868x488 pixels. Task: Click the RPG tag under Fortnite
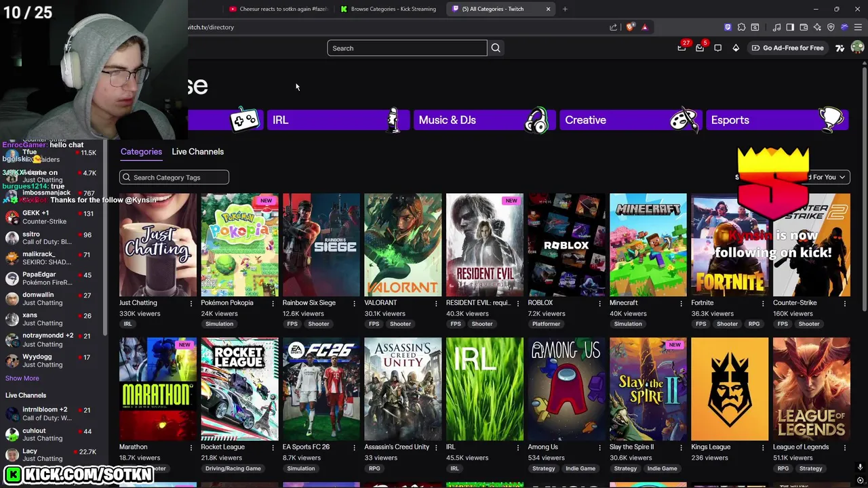754,324
